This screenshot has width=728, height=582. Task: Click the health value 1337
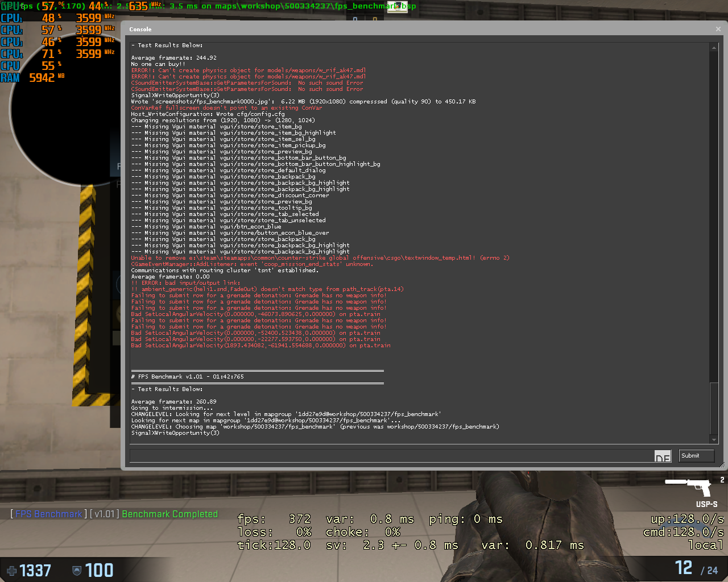(35, 571)
